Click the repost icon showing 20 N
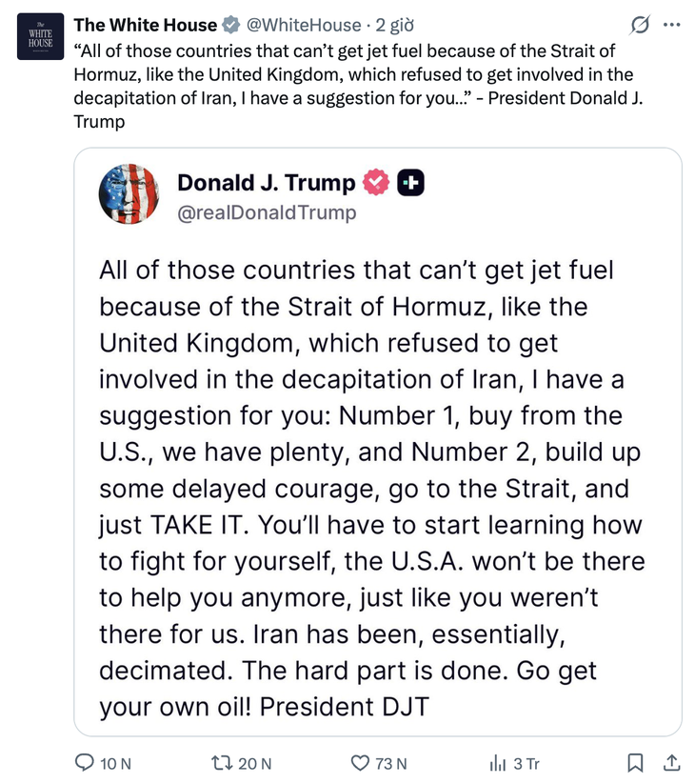The width and height of the screenshot is (695, 784). click(x=220, y=763)
